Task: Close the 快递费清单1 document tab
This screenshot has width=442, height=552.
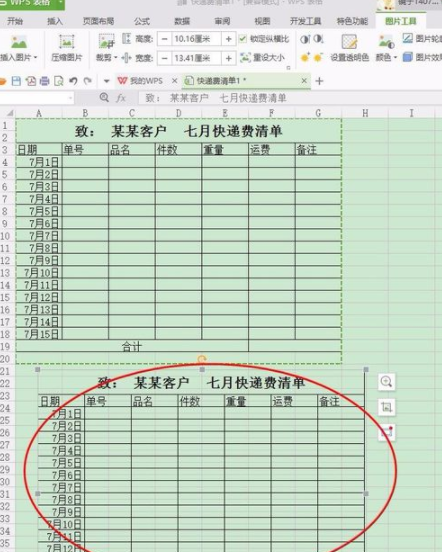Action: tap(304, 81)
